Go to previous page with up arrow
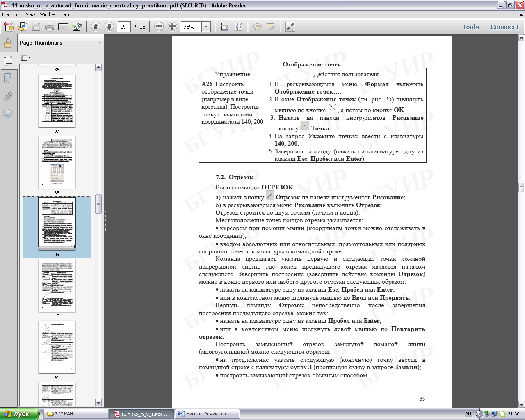The height and width of the screenshot is (420, 525). 96,27
